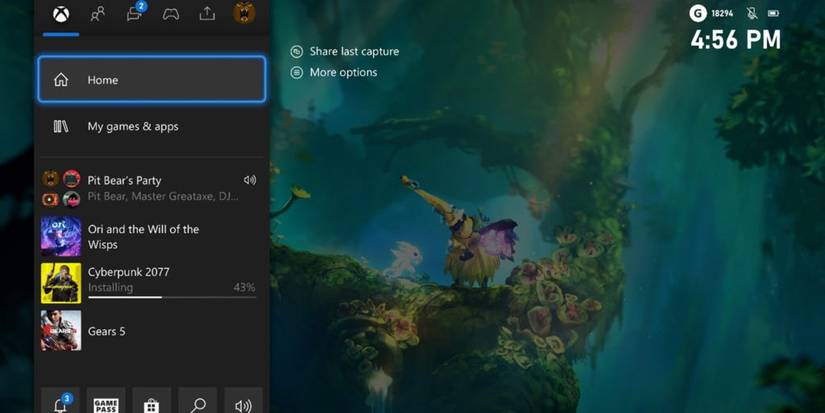
Task: Click the Installing status label
Action: tap(110, 287)
